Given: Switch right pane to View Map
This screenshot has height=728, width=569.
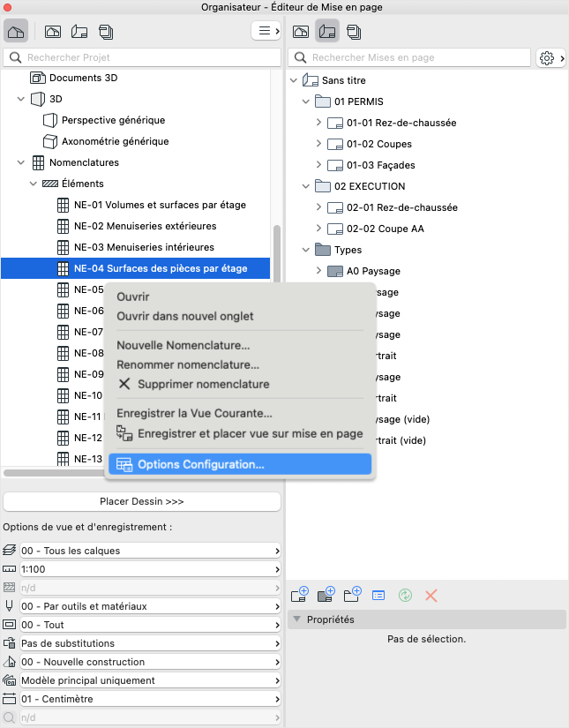Looking at the screenshot, I should pos(301,32).
